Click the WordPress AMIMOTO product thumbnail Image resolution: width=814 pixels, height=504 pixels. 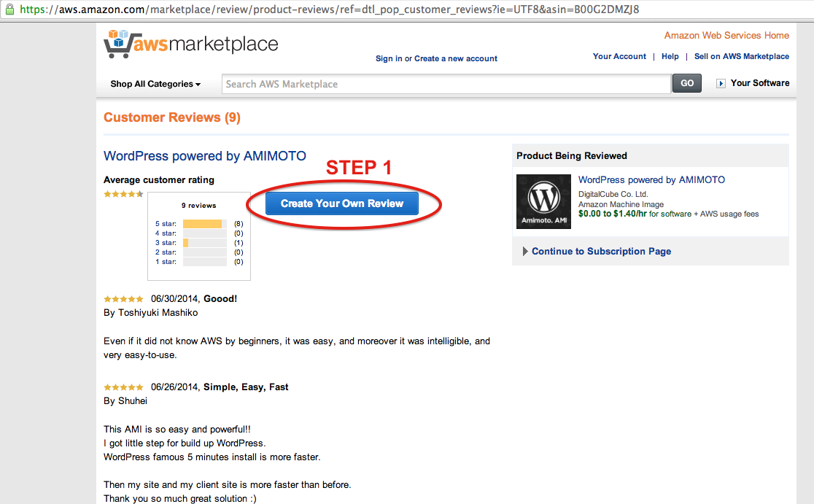coord(543,201)
